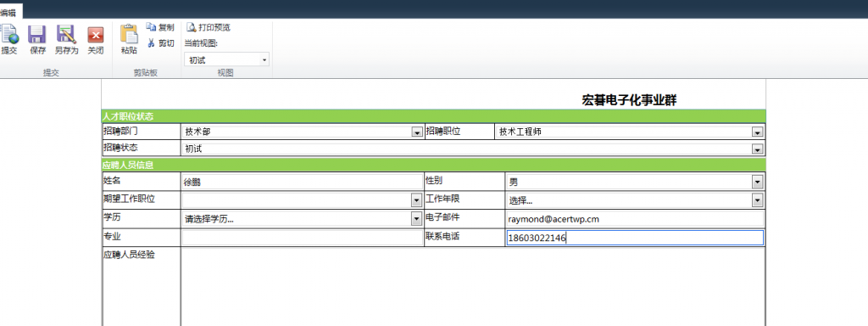Screen dimensions: 868x326
Task: Expand the 期望工作职位 dropdown arrow
Action: pos(416,200)
